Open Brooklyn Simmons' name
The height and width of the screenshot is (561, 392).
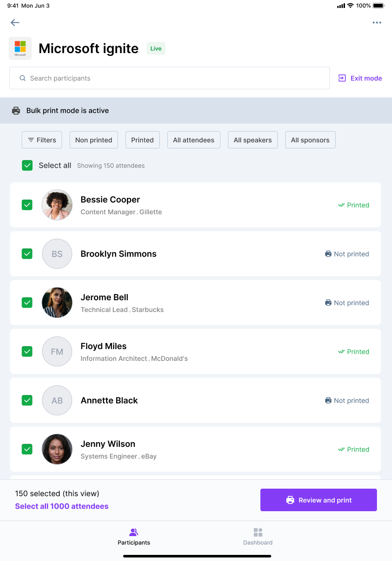point(118,254)
